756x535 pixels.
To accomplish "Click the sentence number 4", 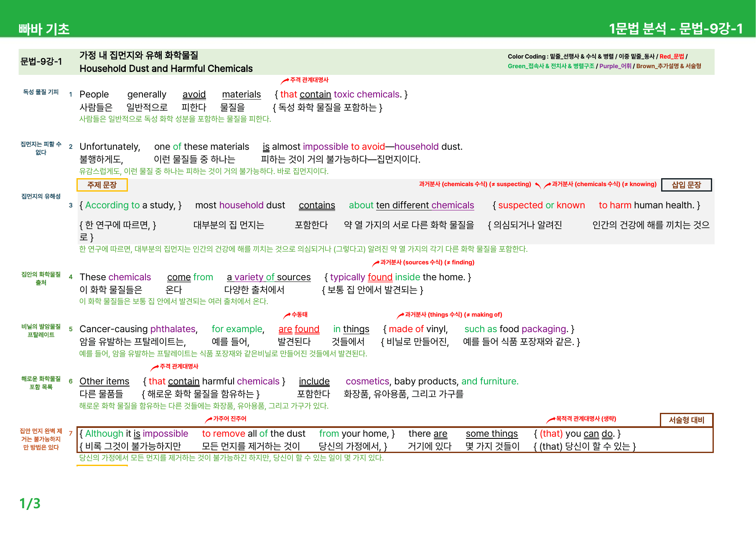I will (71, 277).
